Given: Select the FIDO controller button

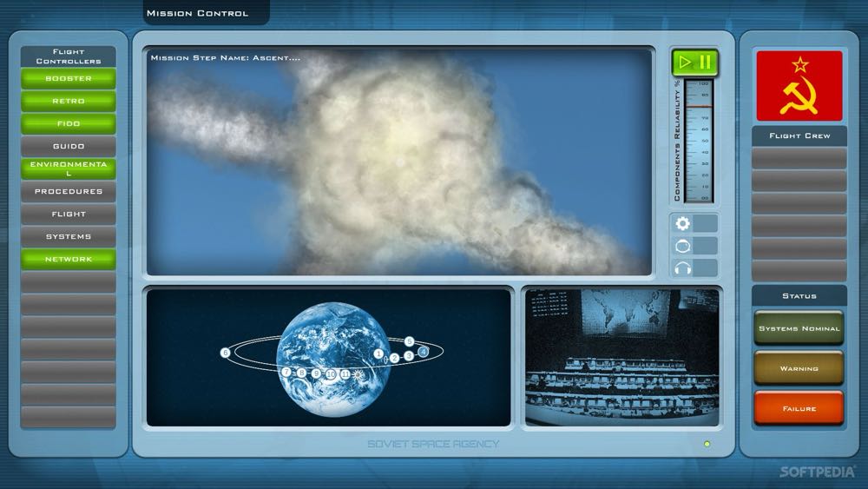Looking at the screenshot, I should click(x=69, y=124).
